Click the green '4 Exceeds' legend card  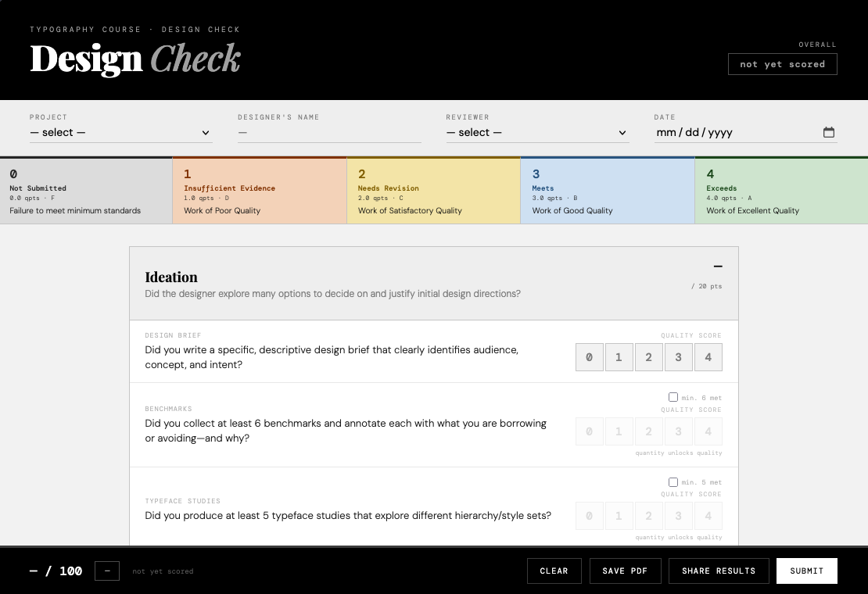[782, 191]
